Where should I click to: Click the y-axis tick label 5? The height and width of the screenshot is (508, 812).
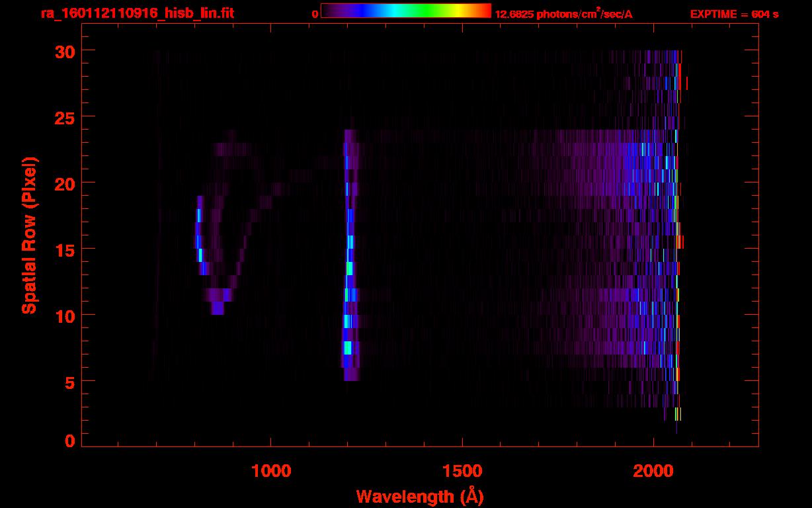(x=69, y=382)
